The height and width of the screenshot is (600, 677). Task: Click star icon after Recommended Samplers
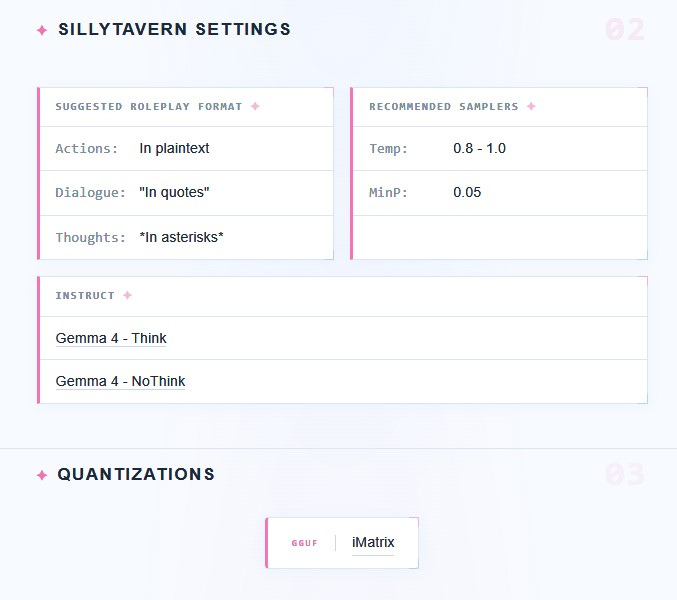point(531,106)
